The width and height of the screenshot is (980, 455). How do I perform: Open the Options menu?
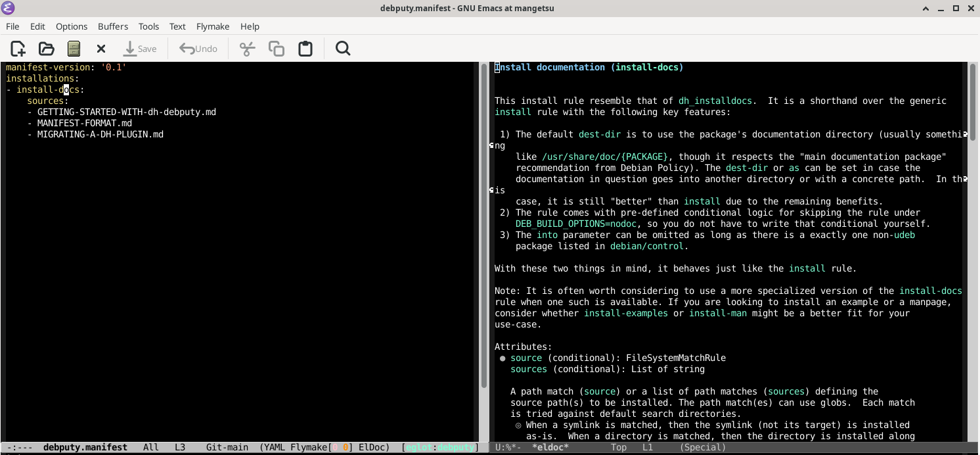point(72,26)
